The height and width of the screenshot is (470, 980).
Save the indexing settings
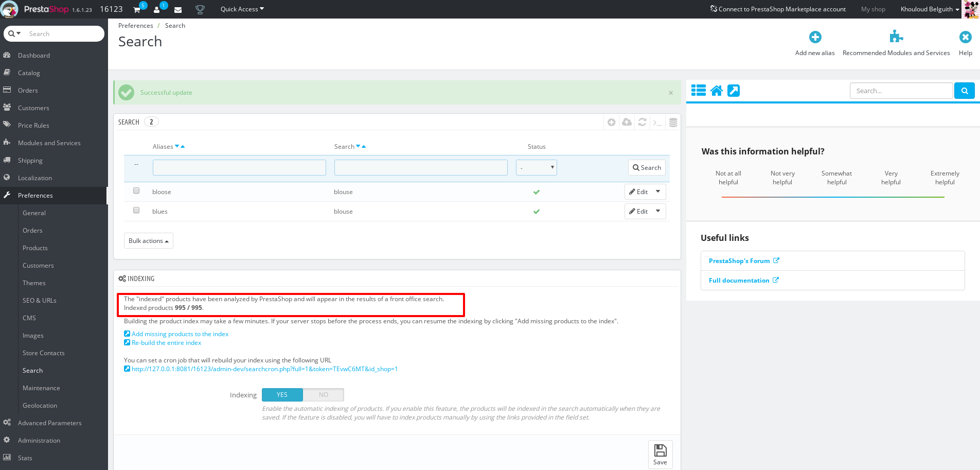point(660,455)
